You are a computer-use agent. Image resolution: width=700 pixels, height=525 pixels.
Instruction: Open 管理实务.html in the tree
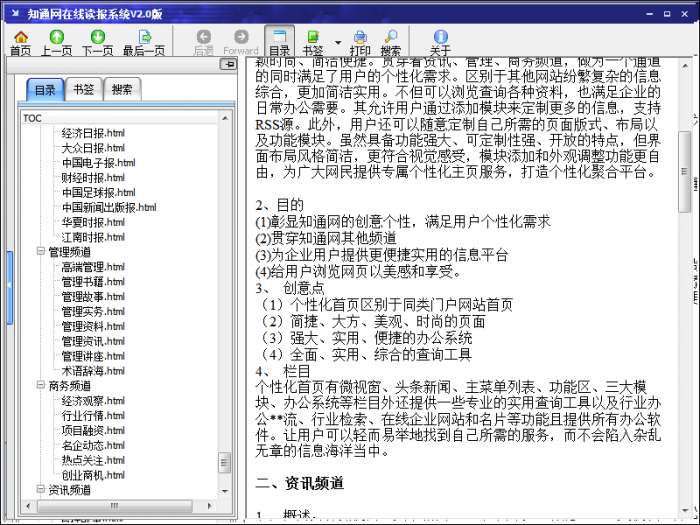point(93,311)
